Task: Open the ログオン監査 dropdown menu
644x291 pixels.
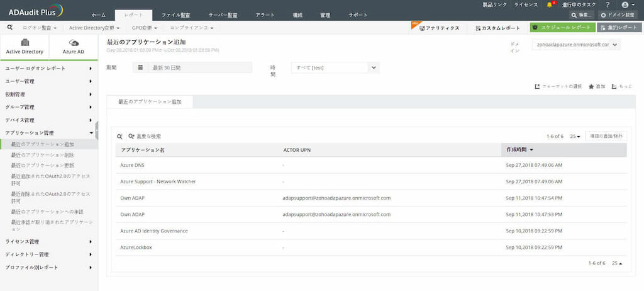Action: 40,28
